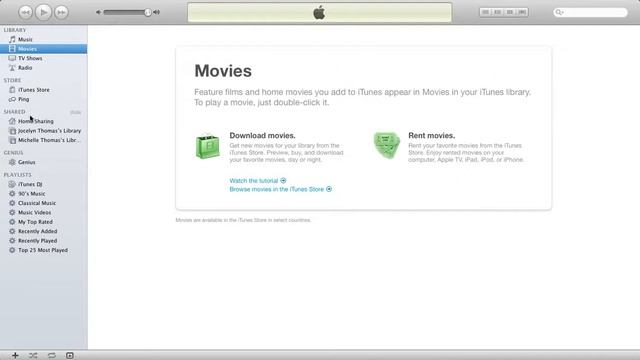640x360 pixels.
Task: Select Top 25 Most Played playlist
Action: tap(43, 250)
